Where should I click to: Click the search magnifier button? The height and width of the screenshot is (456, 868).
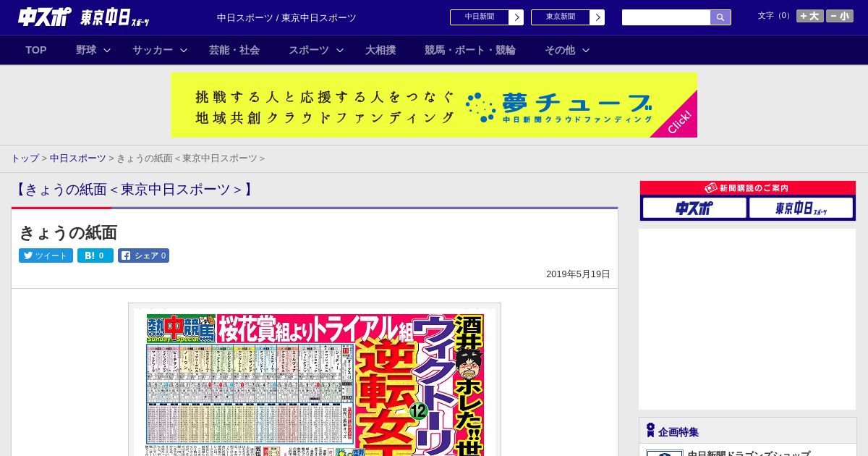[720, 17]
